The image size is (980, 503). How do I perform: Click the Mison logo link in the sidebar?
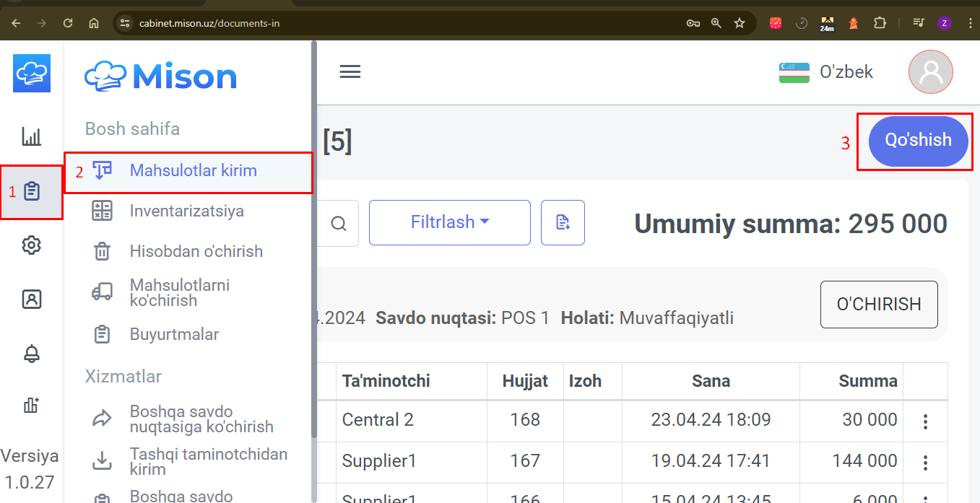pyautogui.click(x=161, y=76)
